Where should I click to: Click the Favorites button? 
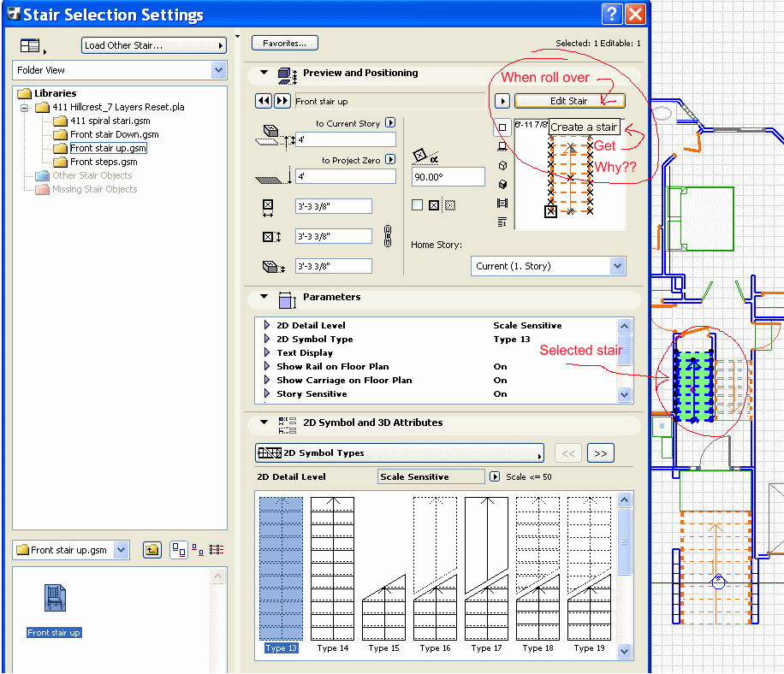pyautogui.click(x=284, y=43)
